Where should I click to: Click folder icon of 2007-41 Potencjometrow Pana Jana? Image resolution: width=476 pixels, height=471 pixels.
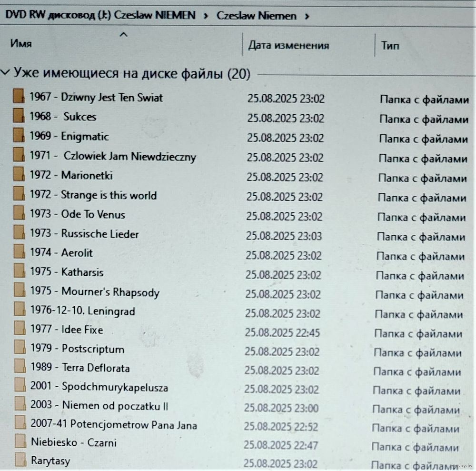20,422
